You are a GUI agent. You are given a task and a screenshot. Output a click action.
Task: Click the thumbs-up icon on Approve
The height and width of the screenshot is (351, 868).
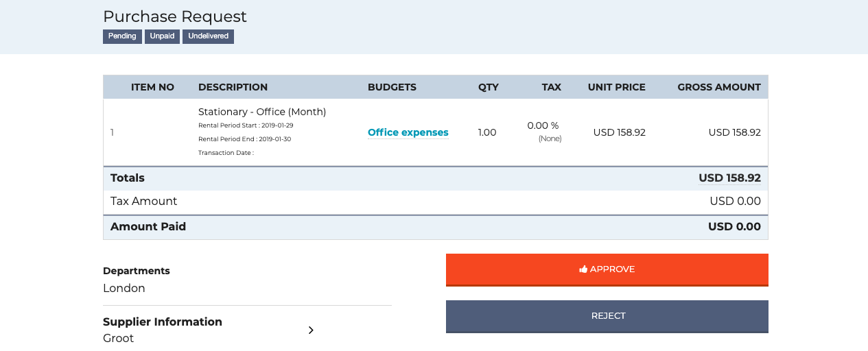pyautogui.click(x=583, y=269)
